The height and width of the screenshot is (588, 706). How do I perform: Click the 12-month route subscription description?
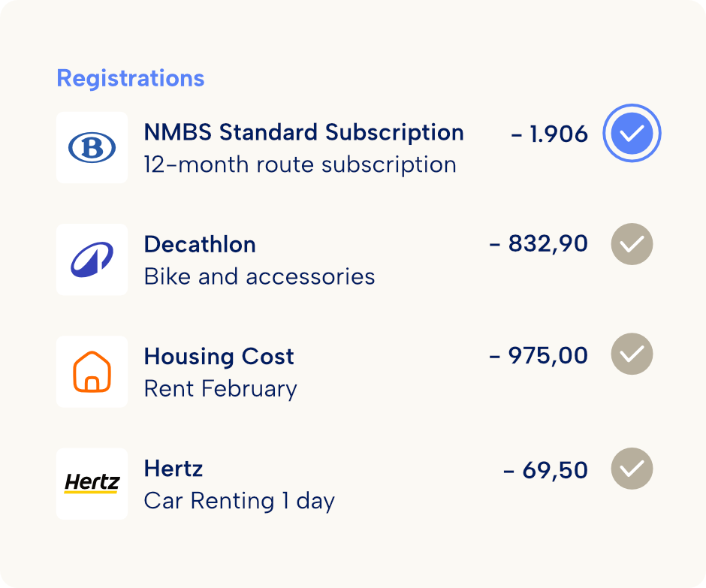point(300,164)
